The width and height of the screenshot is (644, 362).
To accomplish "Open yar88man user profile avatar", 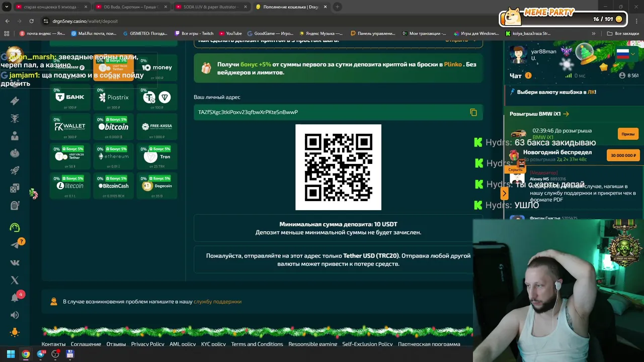I will click(x=518, y=54).
